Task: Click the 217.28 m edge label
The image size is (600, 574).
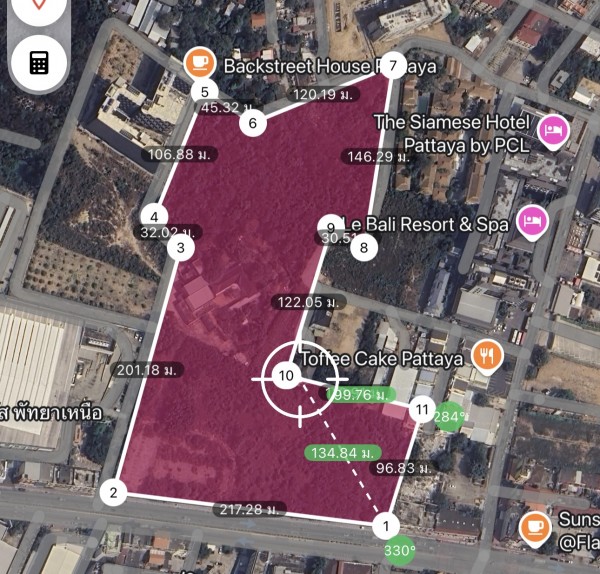Action: pyautogui.click(x=249, y=509)
